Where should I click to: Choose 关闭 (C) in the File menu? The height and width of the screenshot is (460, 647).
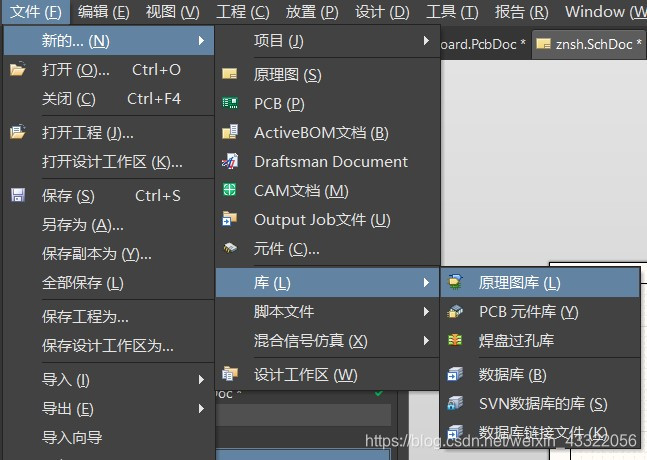coord(109,99)
